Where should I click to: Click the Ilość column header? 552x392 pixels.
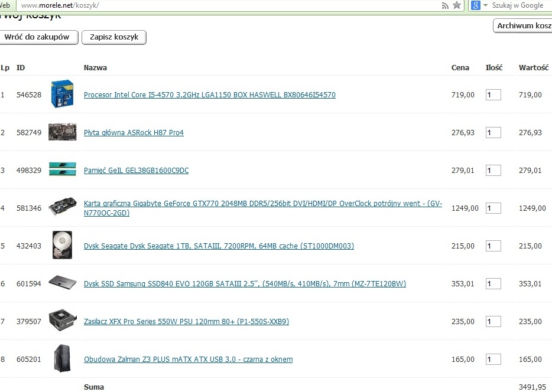pyautogui.click(x=494, y=67)
